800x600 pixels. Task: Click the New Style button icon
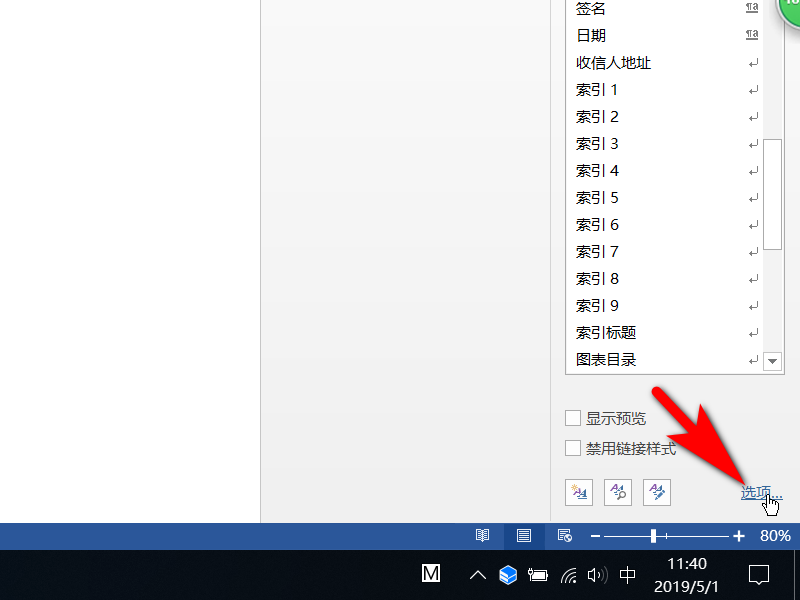coord(579,492)
